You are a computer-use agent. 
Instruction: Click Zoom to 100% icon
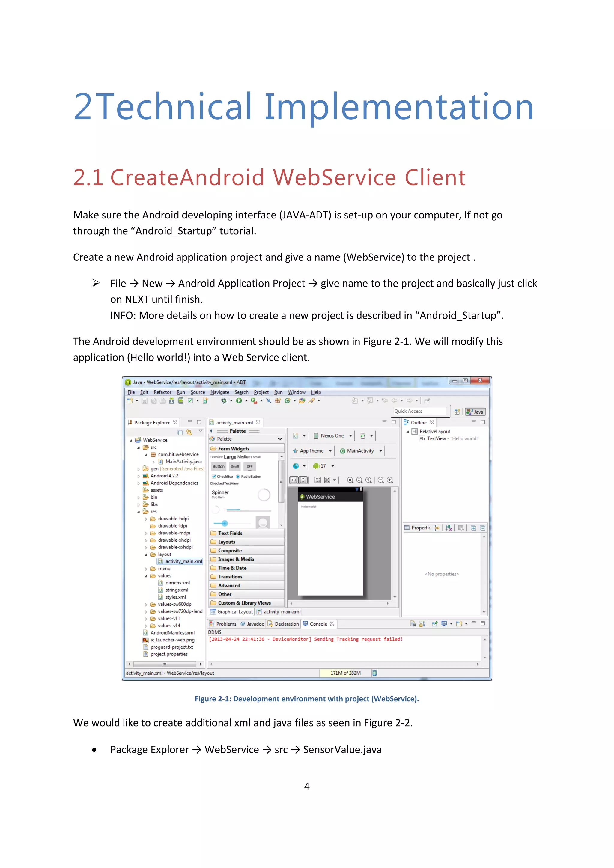coord(369,480)
